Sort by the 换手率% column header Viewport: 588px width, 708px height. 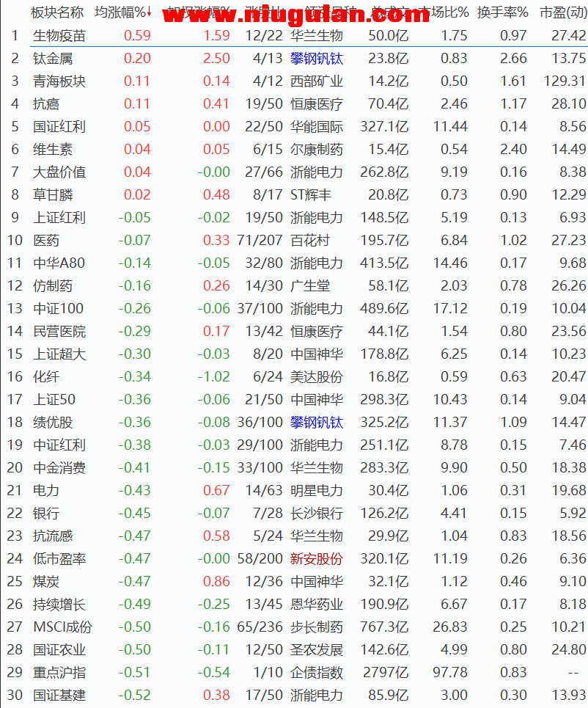[503, 12]
